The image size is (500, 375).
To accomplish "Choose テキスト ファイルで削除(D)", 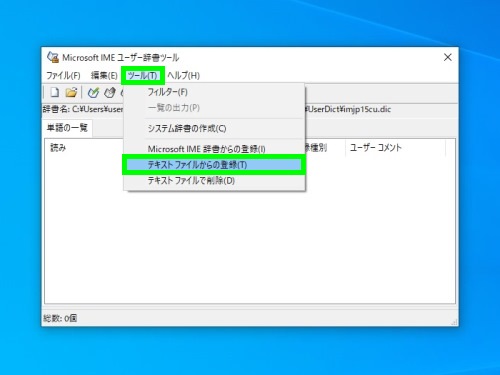I will [x=214, y=180].
